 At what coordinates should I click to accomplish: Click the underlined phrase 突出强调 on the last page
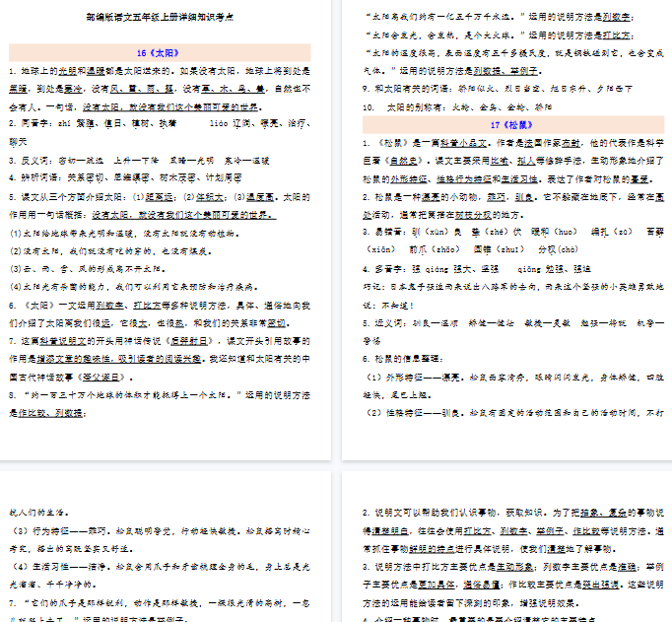pyautogui.click(x=599, y=585)
